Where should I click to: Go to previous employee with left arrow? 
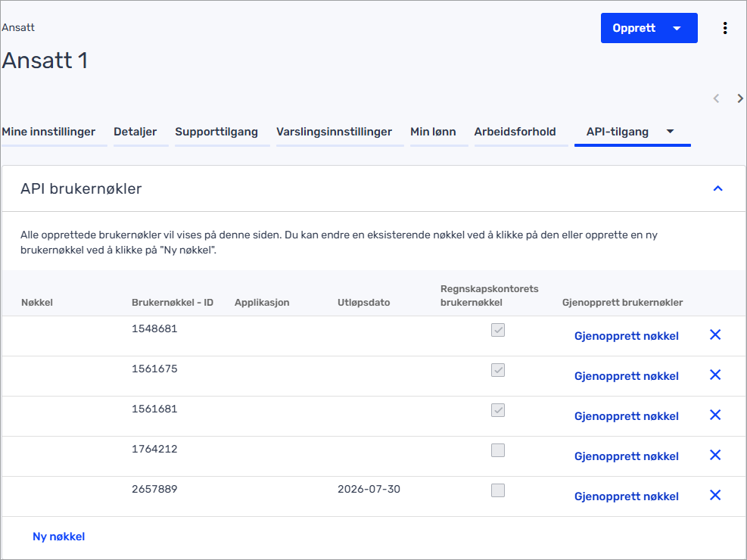point(716,98)
